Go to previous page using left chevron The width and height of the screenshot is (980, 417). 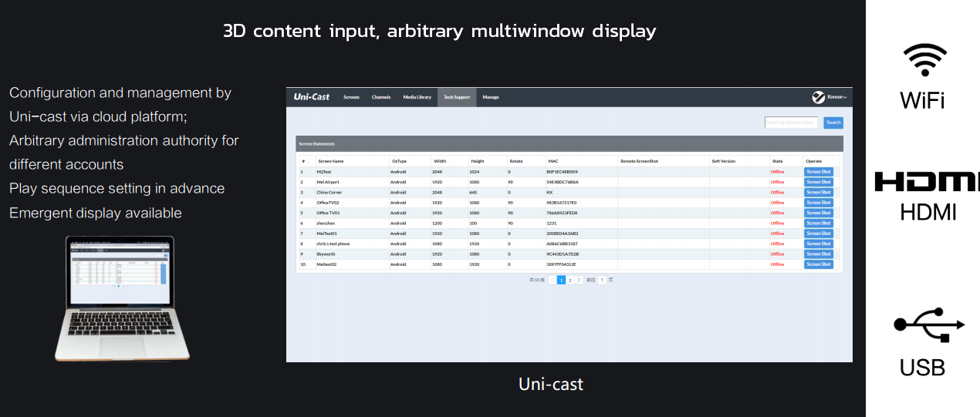pos(553,280)
